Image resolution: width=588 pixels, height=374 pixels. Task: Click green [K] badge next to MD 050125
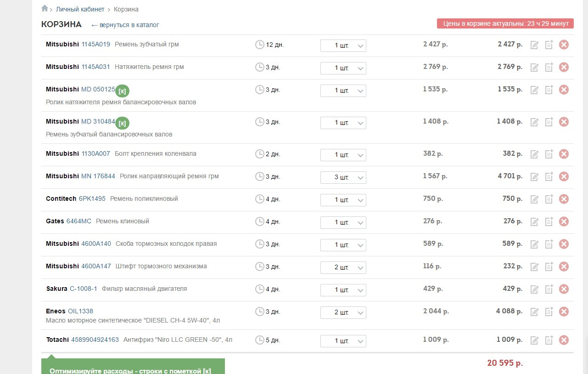coord(122,91)
